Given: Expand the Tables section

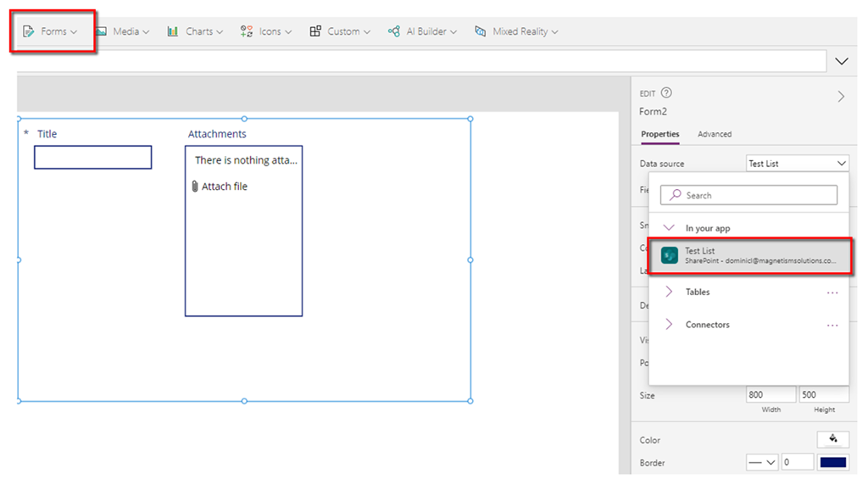Looking at the screenshot, I should point(669,292).
